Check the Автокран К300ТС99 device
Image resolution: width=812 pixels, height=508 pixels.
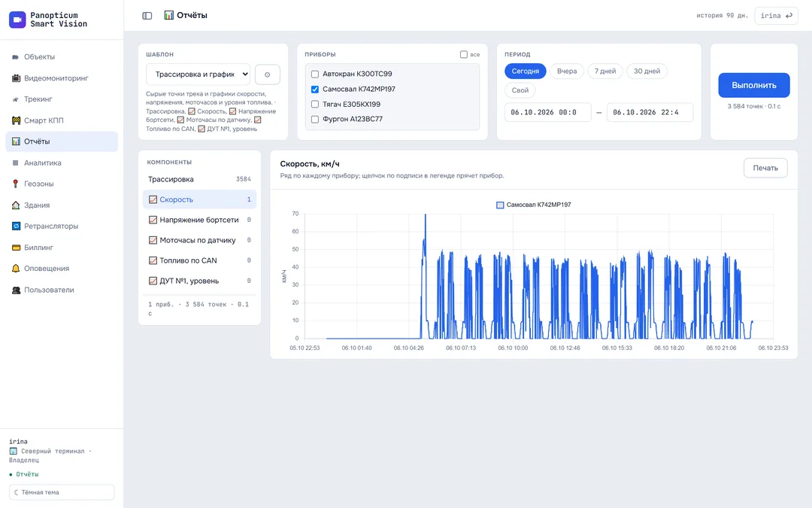(x=315, y=74)
